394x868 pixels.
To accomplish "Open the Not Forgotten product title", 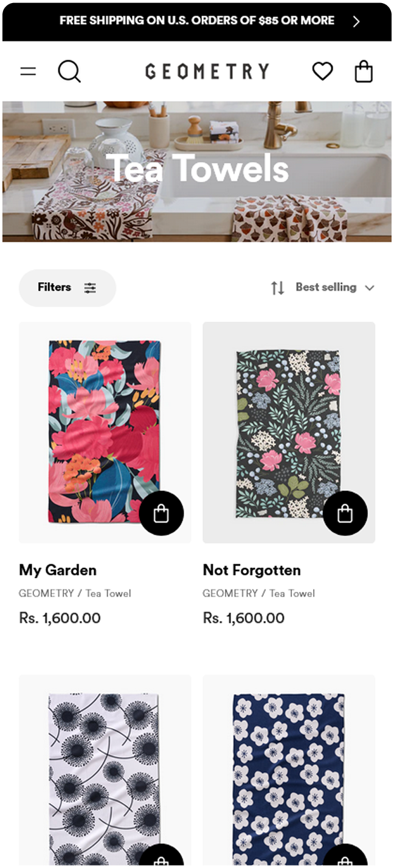I will (252, 570).
